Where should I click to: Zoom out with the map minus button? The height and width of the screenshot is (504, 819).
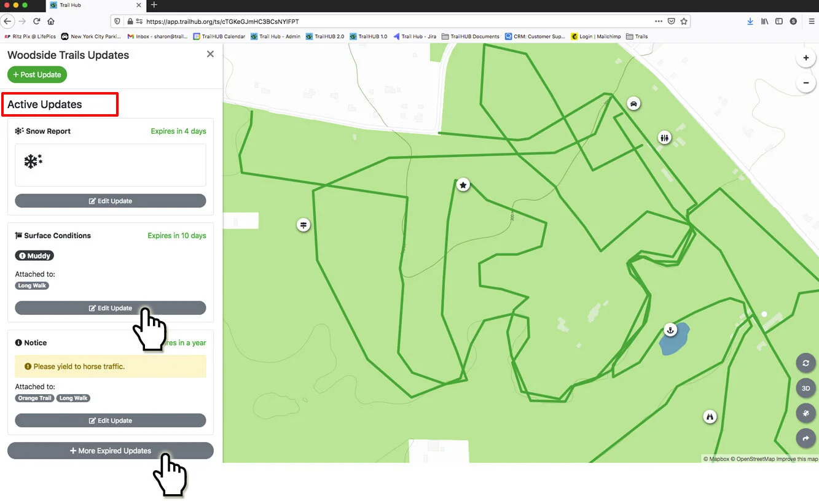tap(805, 83)
